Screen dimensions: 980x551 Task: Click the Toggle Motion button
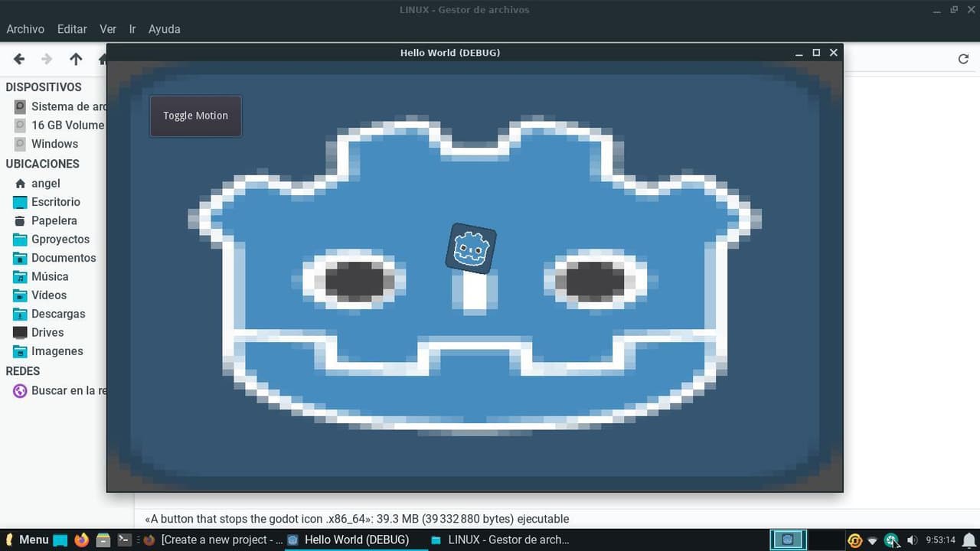pos(195,116)
